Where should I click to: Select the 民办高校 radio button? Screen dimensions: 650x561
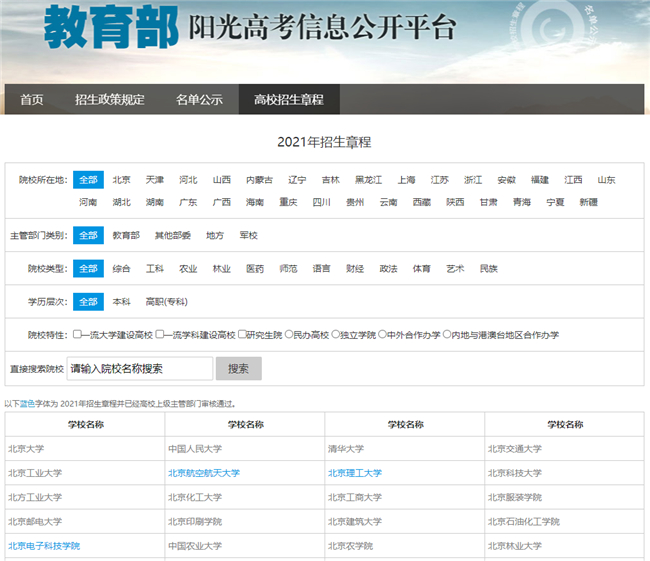tap(289, 334)
